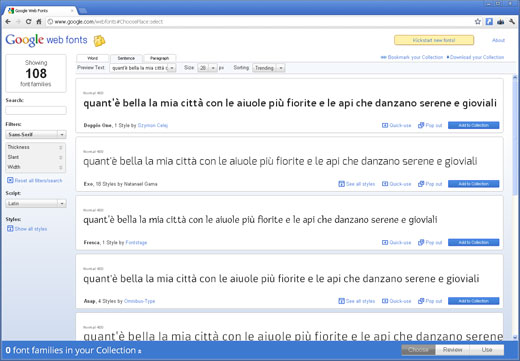See all styles of Asap
This screenshot has height=361, width=520.
pos(357,301)
